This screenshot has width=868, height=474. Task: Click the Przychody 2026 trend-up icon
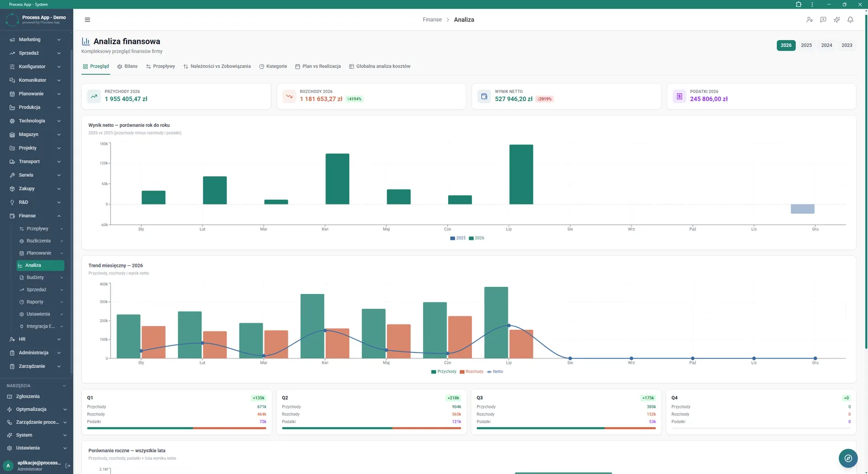[94, 96]
